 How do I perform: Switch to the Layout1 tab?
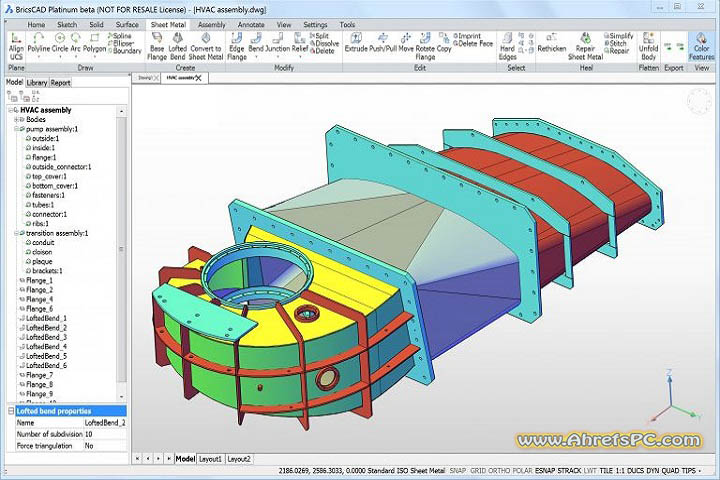(210, 459)
